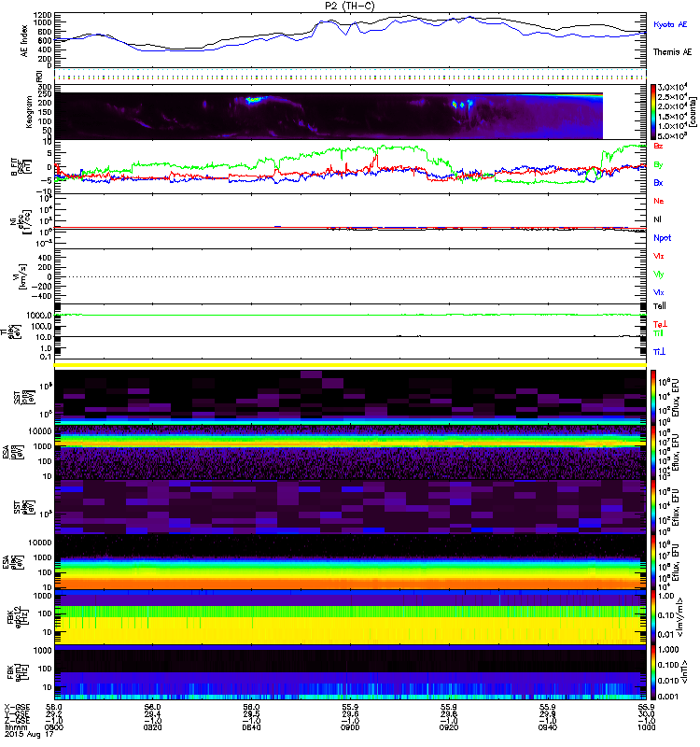This screenshot has width=700, height=747.
Task: Click the 0820 time axis label
Action: 152,727
